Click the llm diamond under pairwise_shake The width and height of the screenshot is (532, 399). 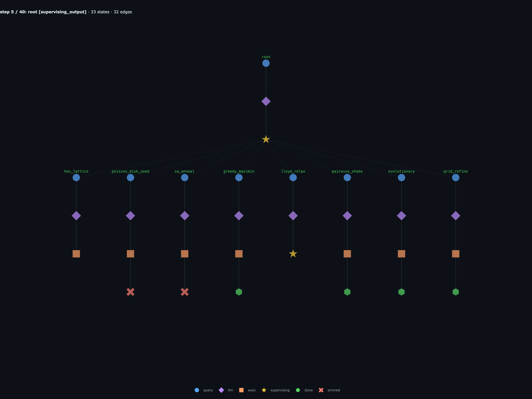347,216
